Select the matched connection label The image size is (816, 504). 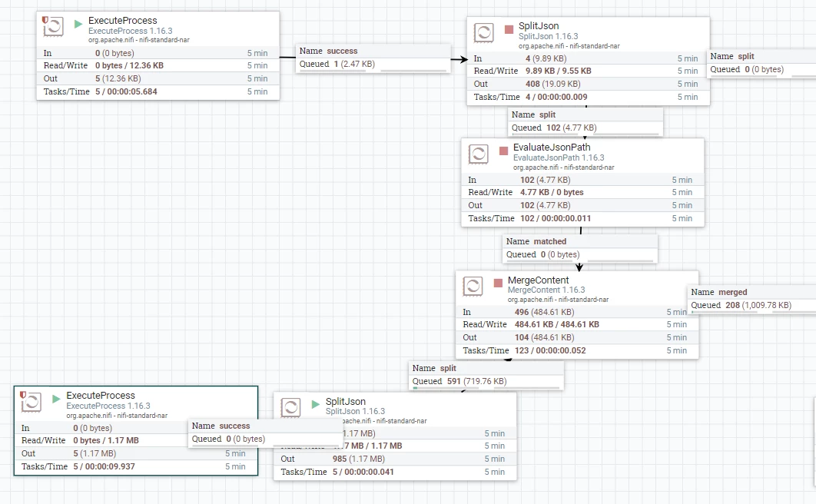[x=579, y=248]
